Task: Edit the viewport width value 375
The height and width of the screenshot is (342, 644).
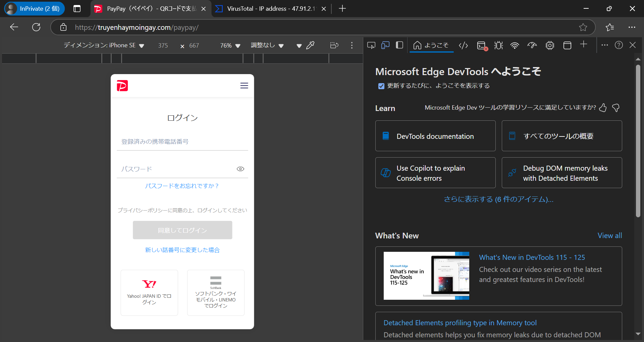Action: click(x=163, y=45)
